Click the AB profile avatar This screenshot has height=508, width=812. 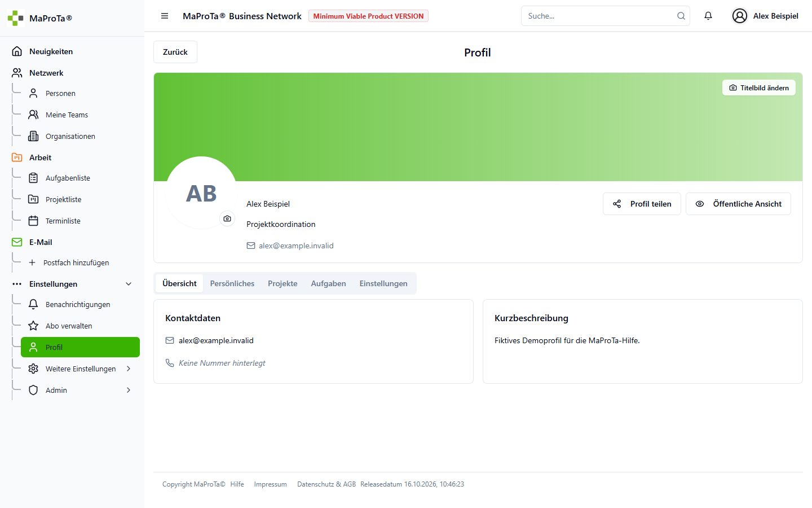pyautogui.click(x=201, y=192)
